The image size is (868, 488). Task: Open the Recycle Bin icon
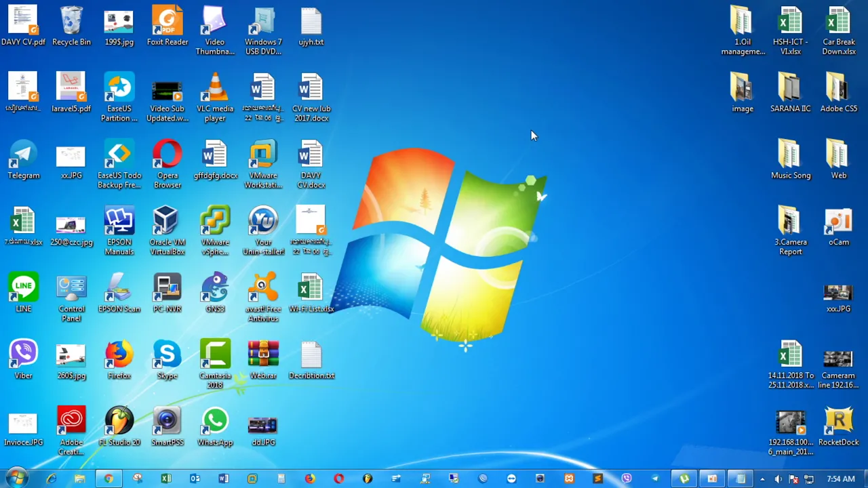[x=71, y=26]
